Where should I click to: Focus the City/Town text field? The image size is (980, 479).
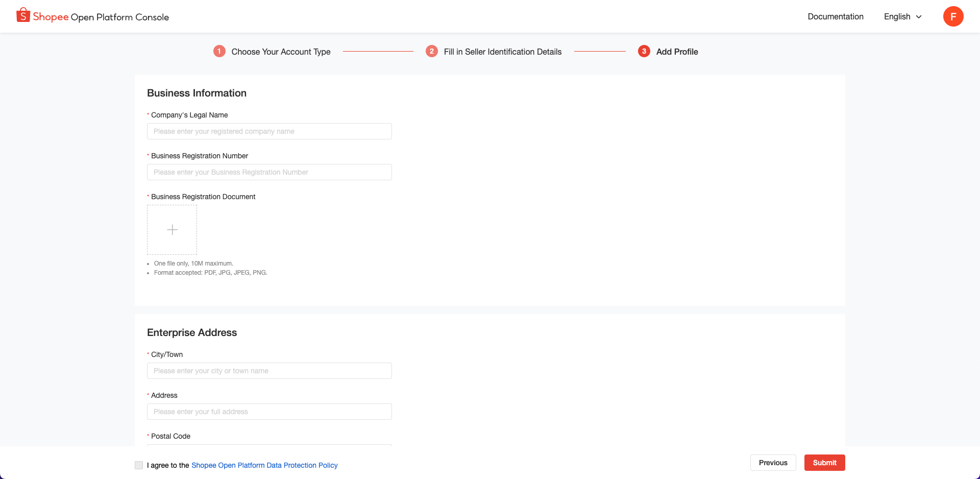(x=269, y=371)
